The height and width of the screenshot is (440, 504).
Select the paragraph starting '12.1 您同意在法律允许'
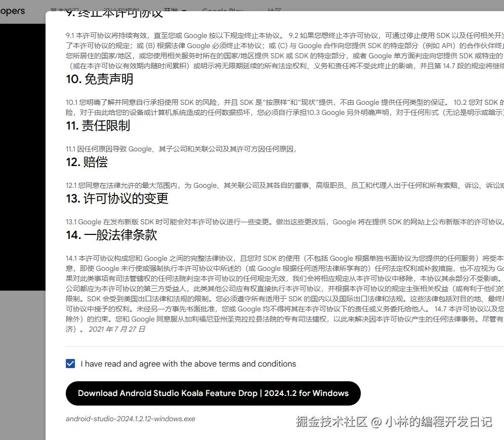pyautogui.click(x=285, y=185)
